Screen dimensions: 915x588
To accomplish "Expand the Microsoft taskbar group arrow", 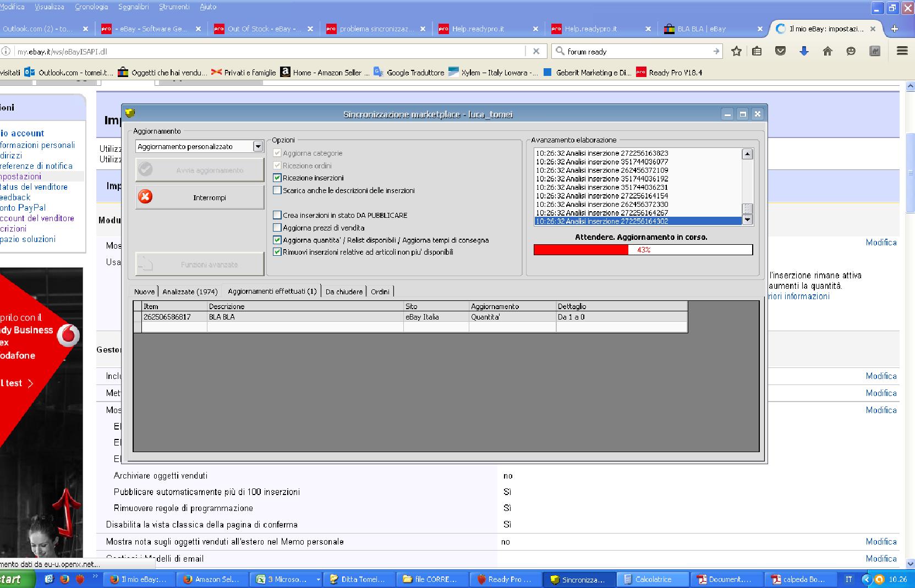I will point(317,579).
